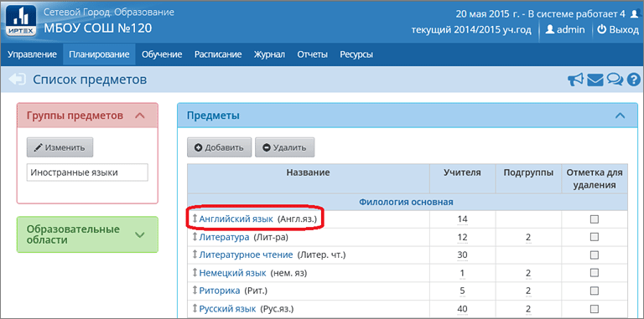Click teacher count 5 for Риторика

click(x=463, y=291)
